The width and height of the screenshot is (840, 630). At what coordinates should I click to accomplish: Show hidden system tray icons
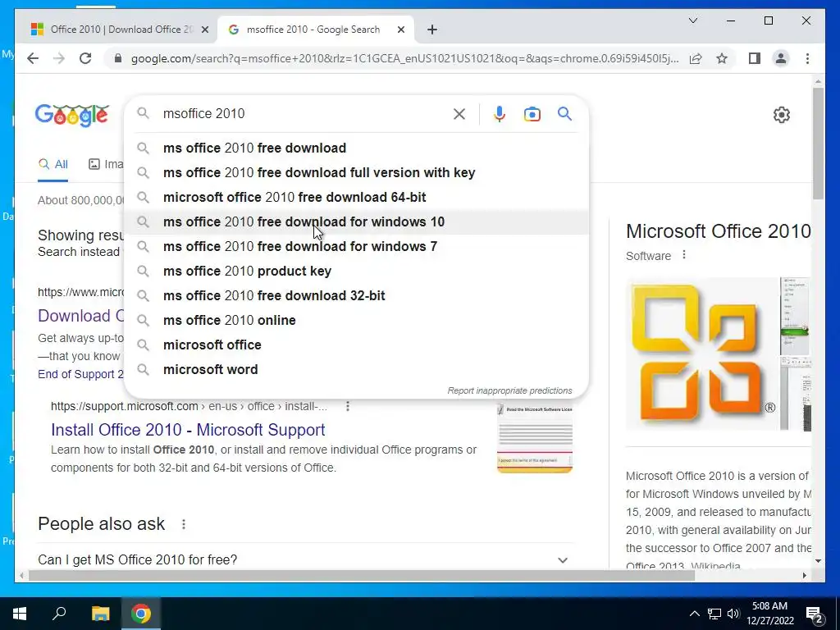click(x=694, y=614)
